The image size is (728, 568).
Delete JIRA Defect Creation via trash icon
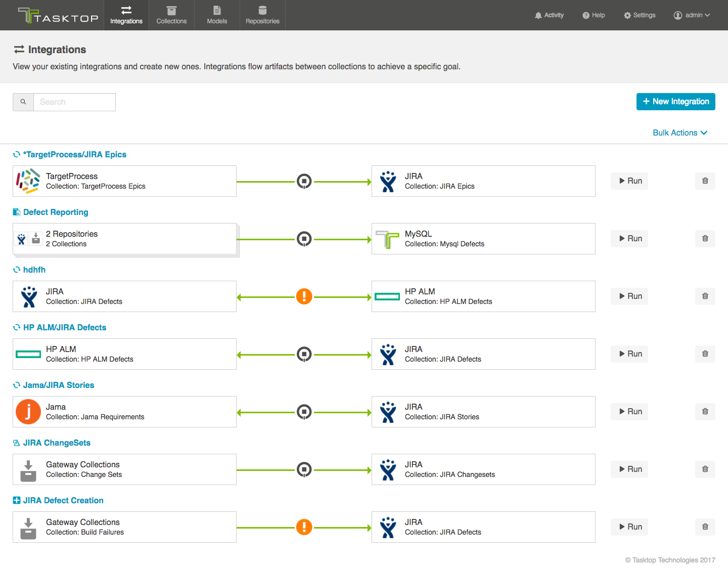pos(705,527)
